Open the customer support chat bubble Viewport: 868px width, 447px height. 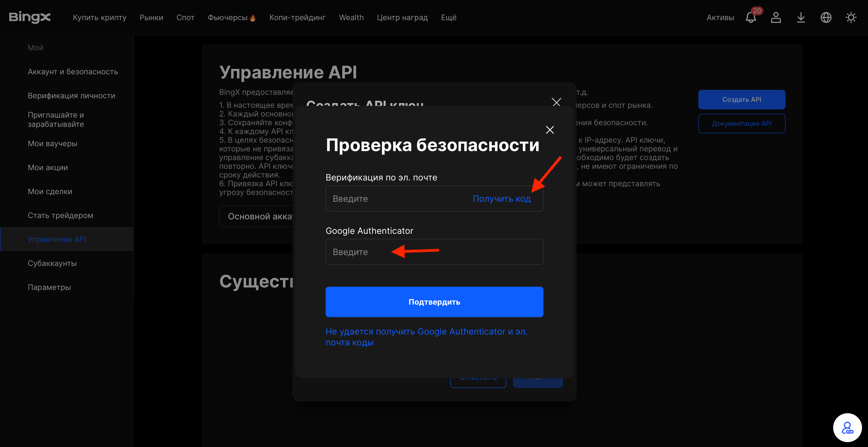click(x=847, y=427)
